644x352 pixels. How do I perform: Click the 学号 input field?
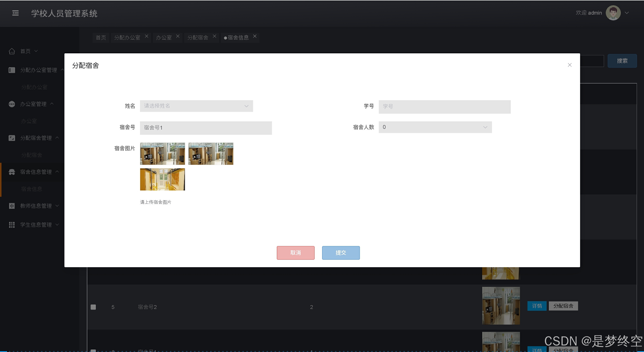click(x=444, y=107)
